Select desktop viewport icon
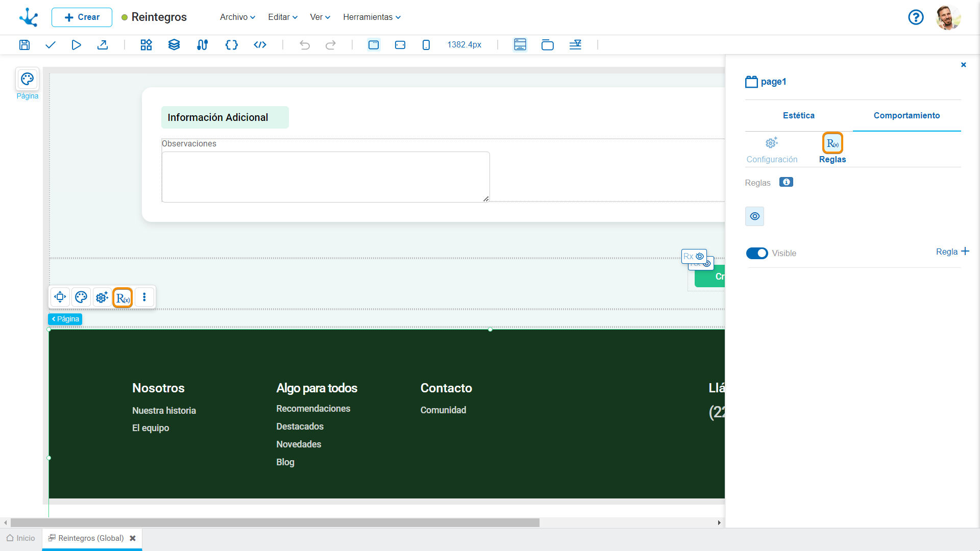 coord(374,45)
